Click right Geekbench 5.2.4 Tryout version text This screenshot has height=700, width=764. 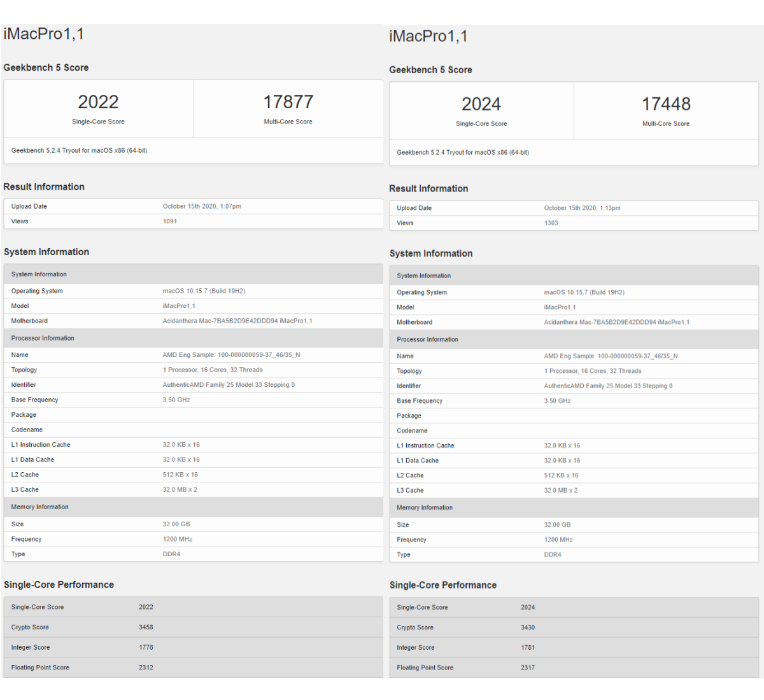[463, 153]
